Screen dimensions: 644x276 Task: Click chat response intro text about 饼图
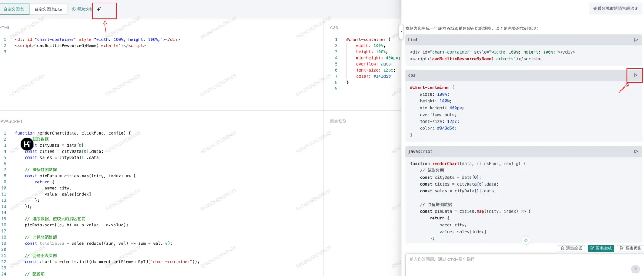[x=471, y=28]
